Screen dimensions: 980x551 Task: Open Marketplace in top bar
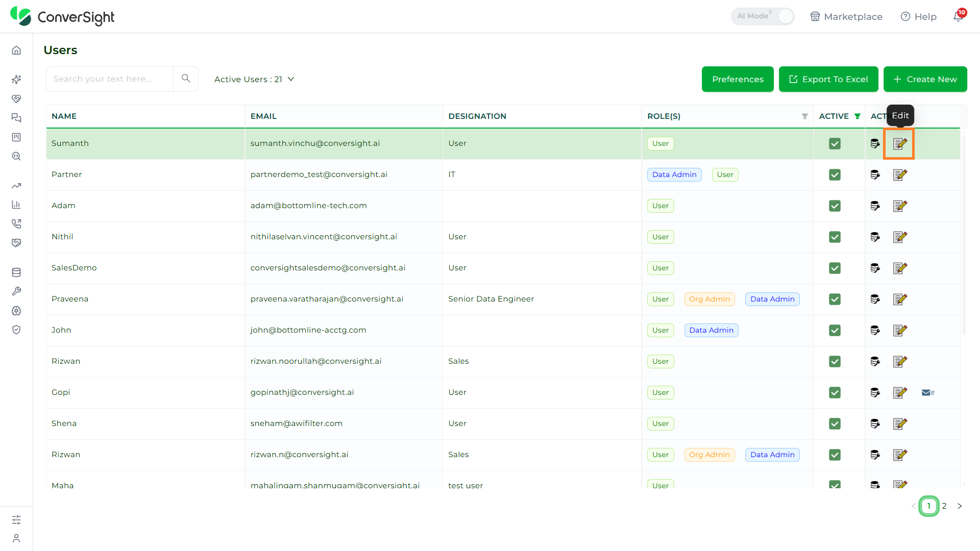846,17
